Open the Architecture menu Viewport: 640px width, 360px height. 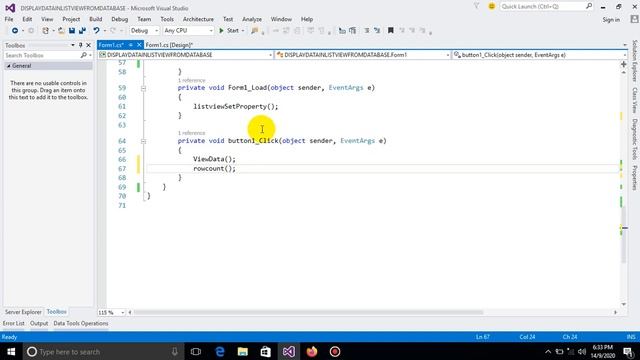(198, 19)
